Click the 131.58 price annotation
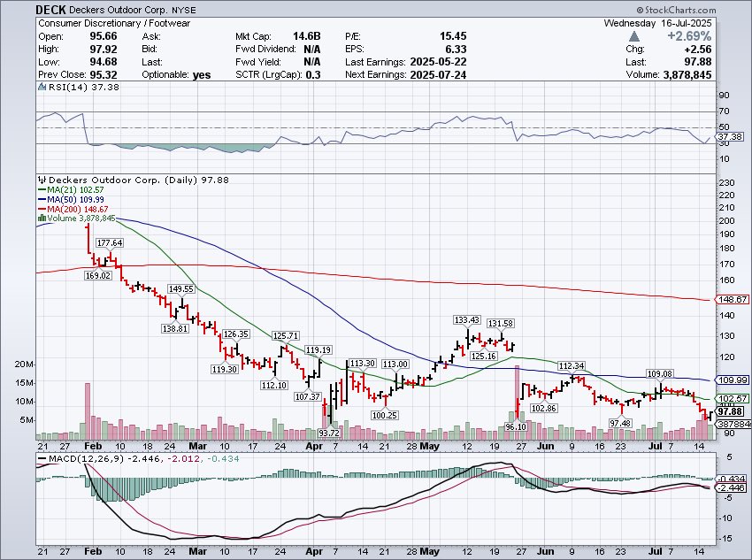752x560 pixels. coord(500,324)
